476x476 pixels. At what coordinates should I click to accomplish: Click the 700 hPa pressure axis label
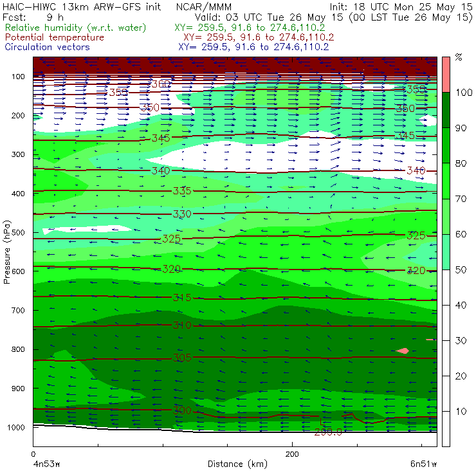click(18, 310)
